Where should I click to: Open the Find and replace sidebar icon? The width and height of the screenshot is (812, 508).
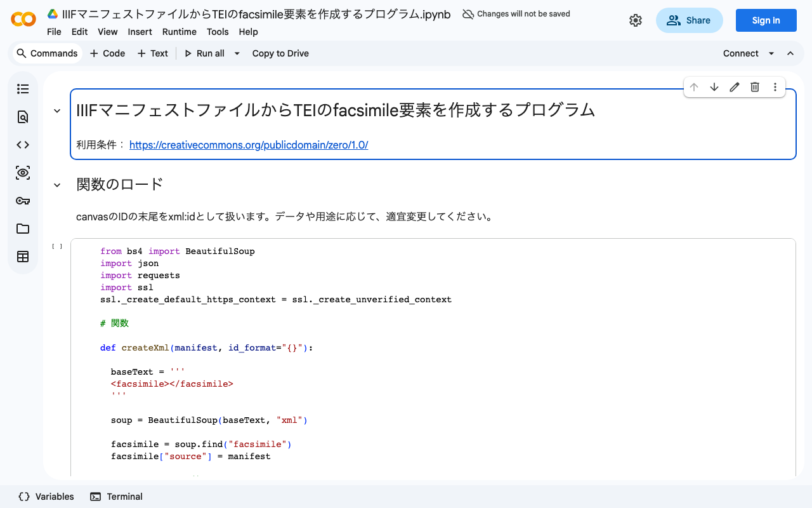[x=23, y=117]
